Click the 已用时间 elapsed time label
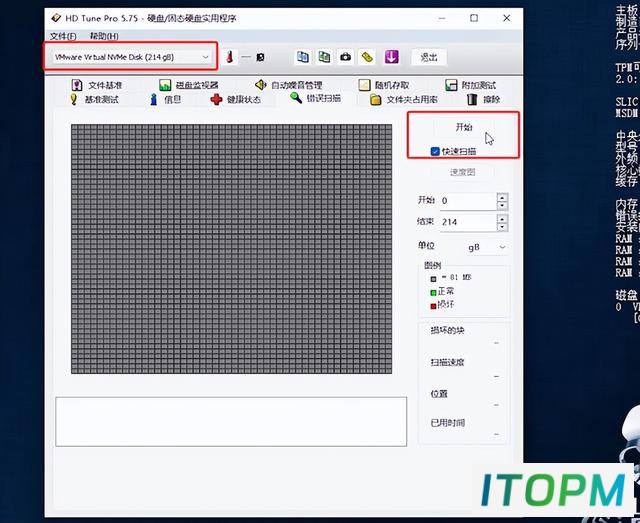The image size is (640, 523). (448, 423)
